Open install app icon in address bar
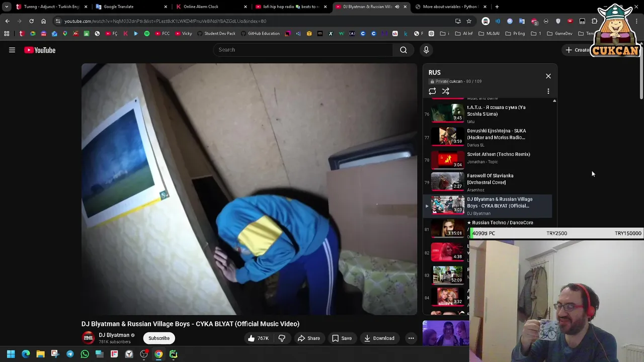The width and height of the screenshot is (644, 362). pyautogui.click(x=458, y=21)
